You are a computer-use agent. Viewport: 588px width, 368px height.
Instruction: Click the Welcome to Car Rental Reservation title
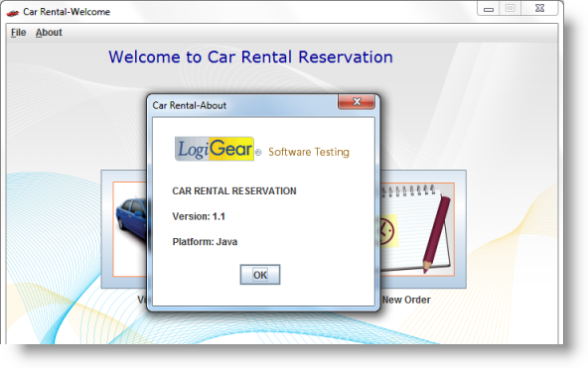250,58
